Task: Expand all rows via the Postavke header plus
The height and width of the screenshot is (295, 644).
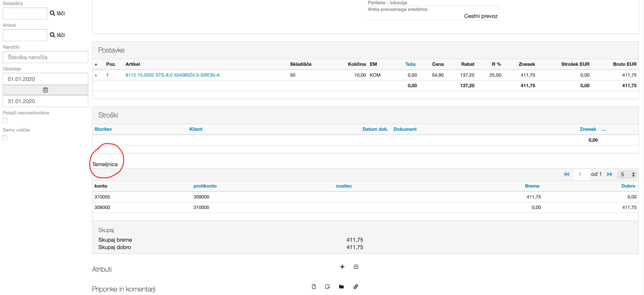Action: (96, 64)
